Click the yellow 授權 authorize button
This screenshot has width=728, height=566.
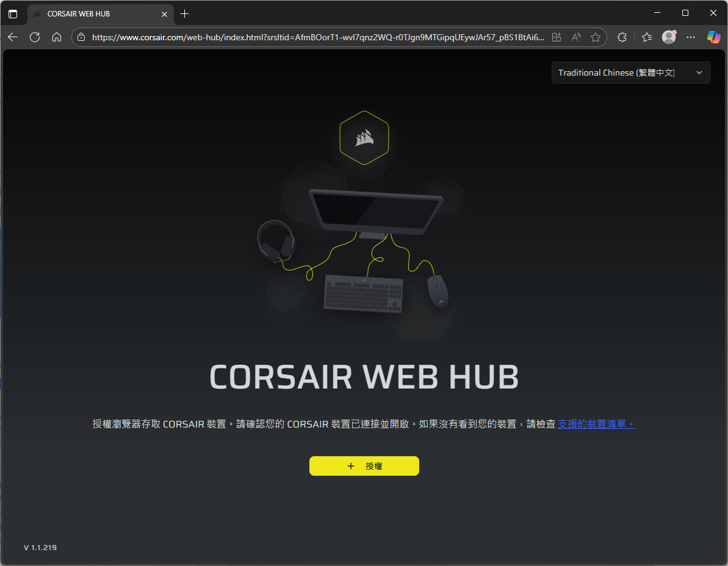364,466
